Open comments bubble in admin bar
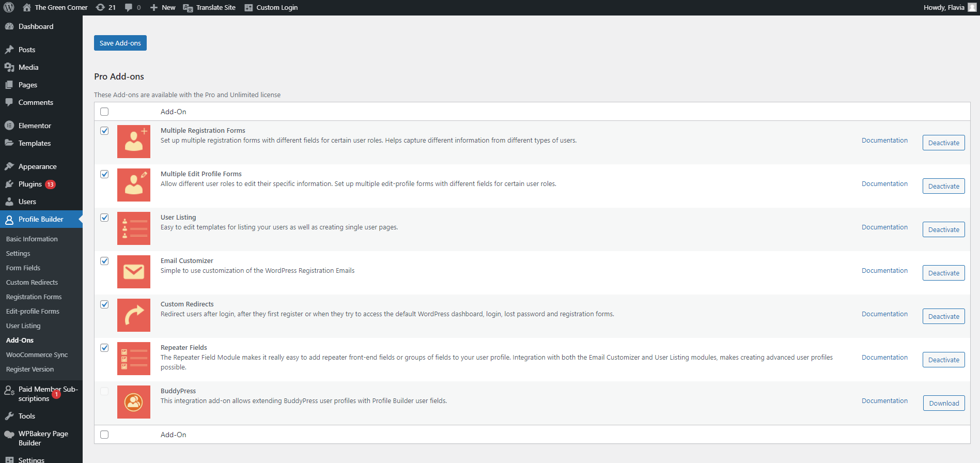The width and height of the screenshot is (980, 463). pyautogui.click(x=133, y=7)
